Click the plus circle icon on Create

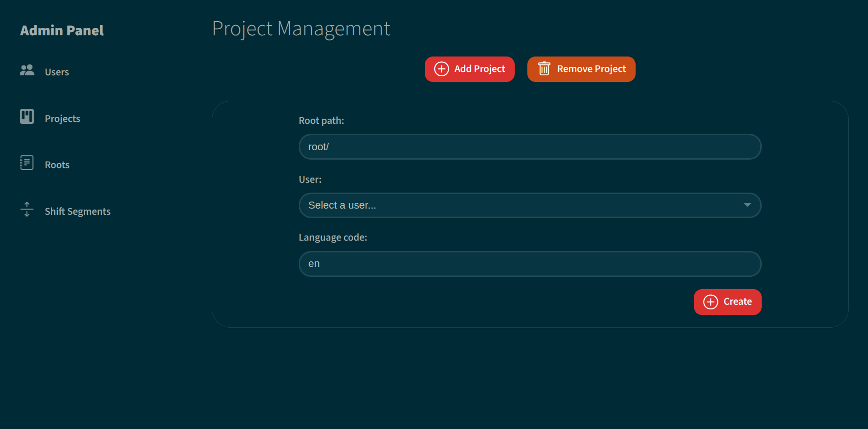710,302
